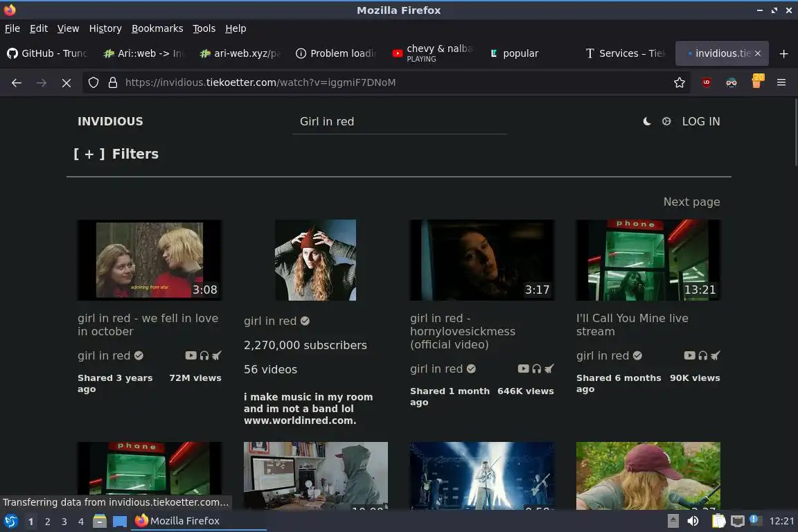This screenshot has height=532, width=798.
Task: Watch 'I'll Call You Mine live stream' on YouTube
Action: click(690, 356)
